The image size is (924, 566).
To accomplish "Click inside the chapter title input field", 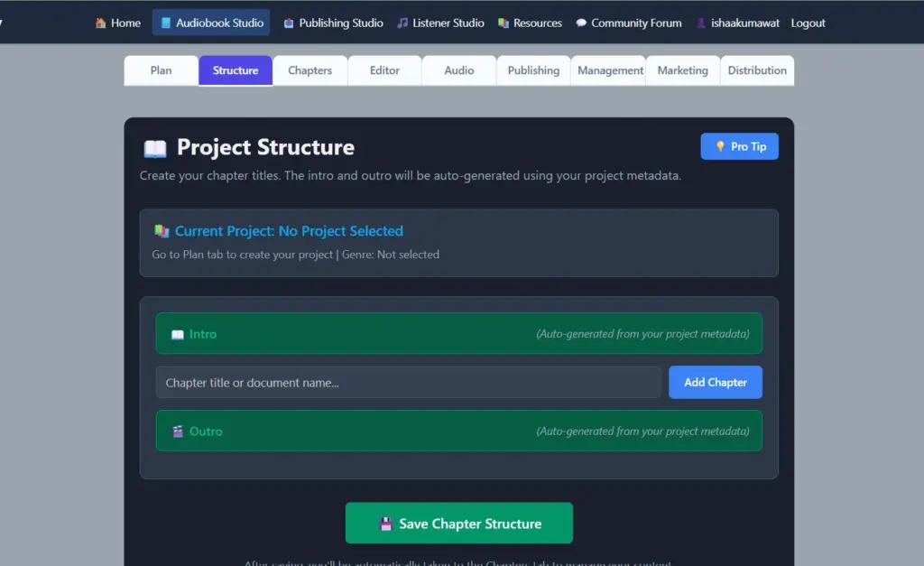I will pyautogui.click(x=406, y=382).
